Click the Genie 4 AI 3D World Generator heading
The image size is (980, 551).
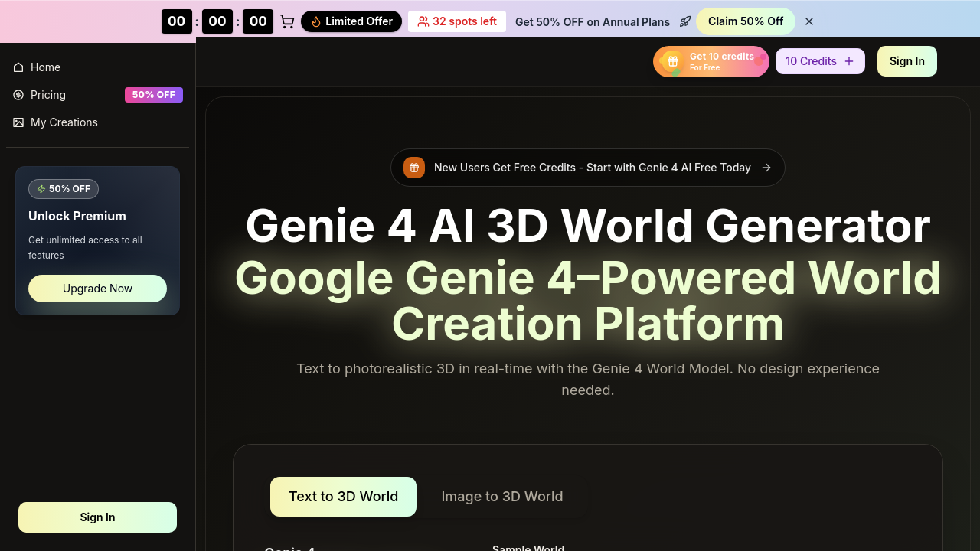[588, 226]
